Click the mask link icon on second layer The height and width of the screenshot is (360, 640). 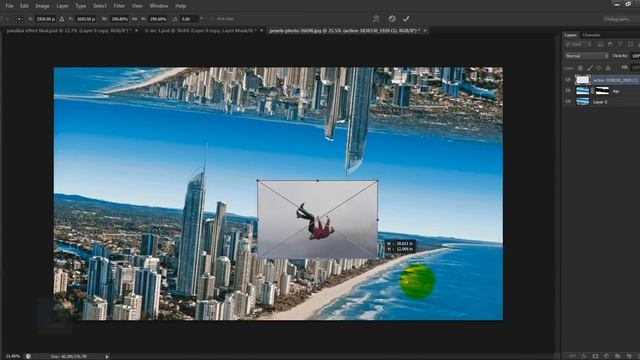pos(593,91)
